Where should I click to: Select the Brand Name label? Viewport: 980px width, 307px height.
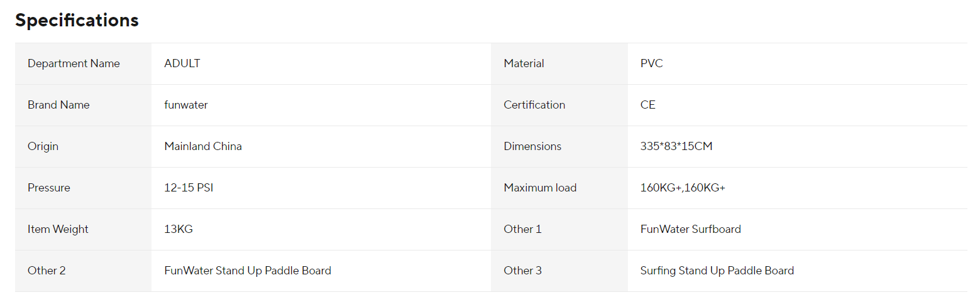(x=58, y=105)
